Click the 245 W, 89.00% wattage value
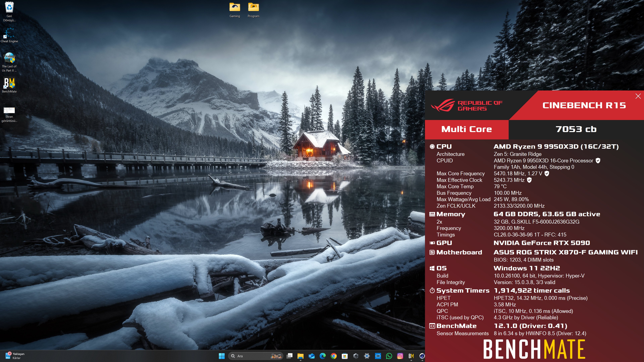Image resolution: width=644 pixels, height=362 pixels. [x=511, y=199]
